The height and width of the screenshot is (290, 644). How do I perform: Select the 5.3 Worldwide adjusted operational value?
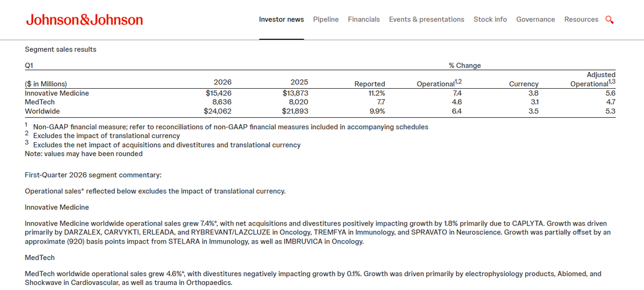[x=610, y=111]
